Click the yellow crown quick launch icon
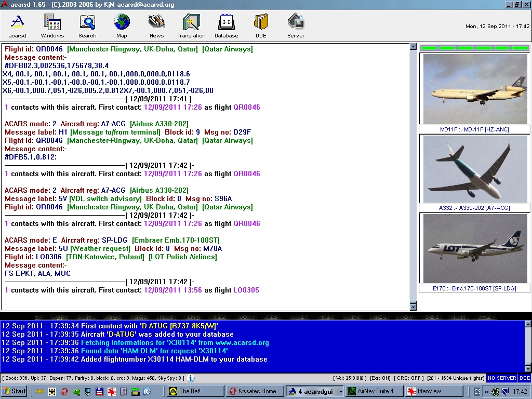 point(40,392)
